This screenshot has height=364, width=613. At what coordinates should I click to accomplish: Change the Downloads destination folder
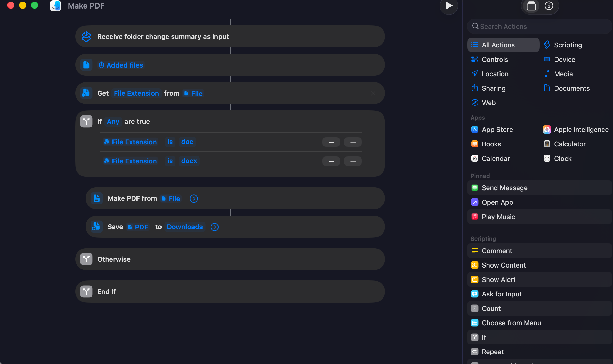tap(185, 227)
